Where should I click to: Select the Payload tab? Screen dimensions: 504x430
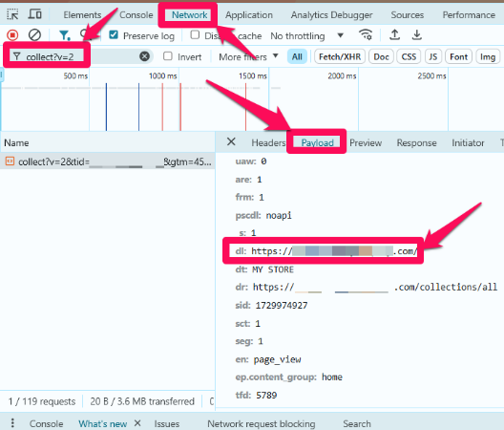[317, 142]
